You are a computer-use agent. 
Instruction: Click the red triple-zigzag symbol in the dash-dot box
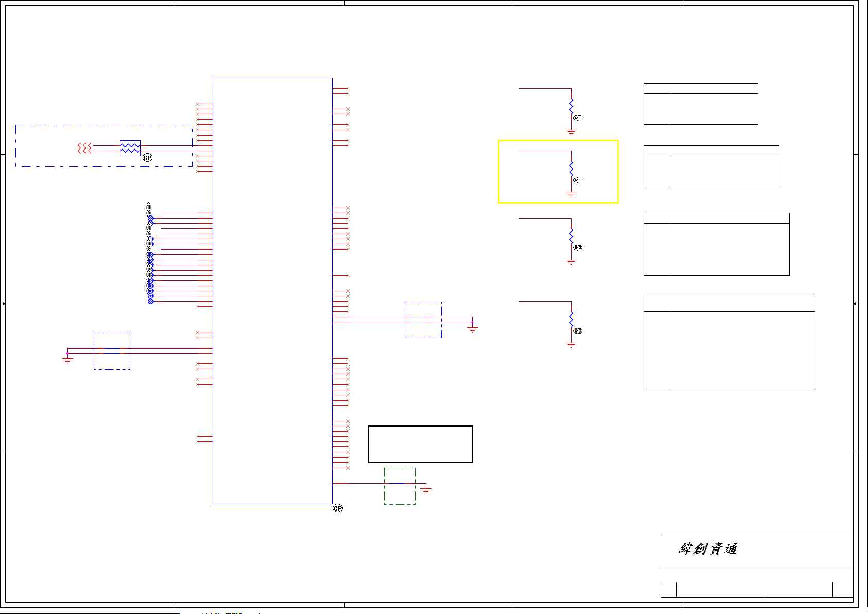[84, 148]
